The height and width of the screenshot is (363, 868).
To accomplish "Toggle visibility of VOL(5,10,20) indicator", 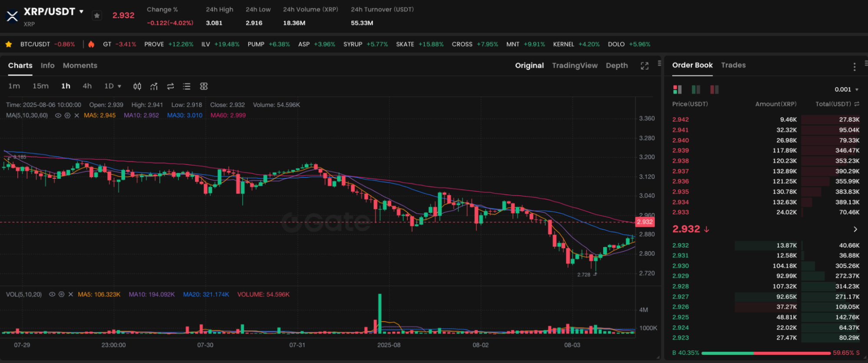I will tap(52, 294).
